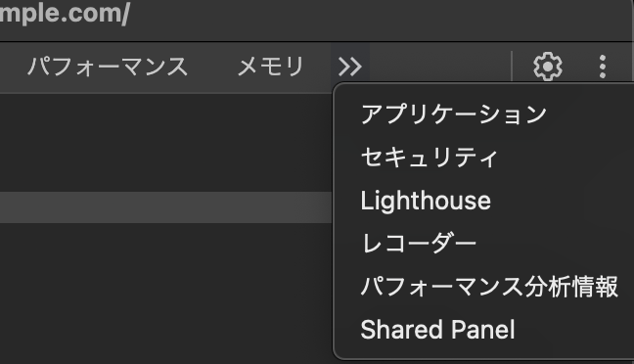634x364 pixels.
Task: Open the three-dot customize DevTools menu
Action: coord(603,67)
